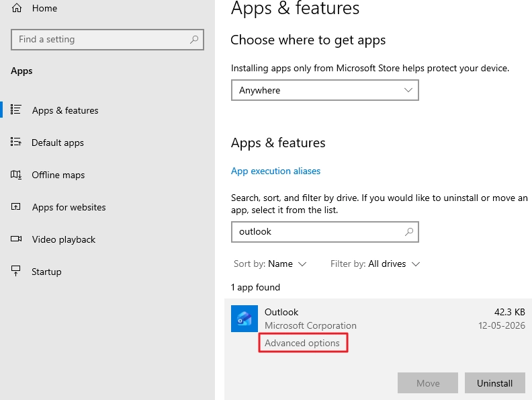Screen dimensions: 532x400
Task: Click the Apps for websites icon
Action: (x=16, y=206)
